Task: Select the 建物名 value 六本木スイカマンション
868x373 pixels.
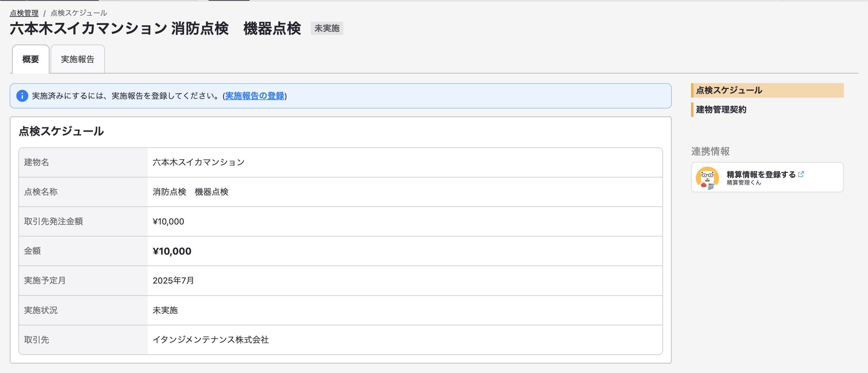Action: [199, 162]
